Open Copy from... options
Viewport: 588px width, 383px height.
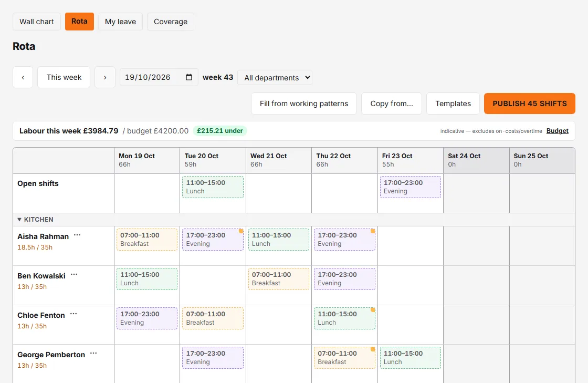(392, 103)
